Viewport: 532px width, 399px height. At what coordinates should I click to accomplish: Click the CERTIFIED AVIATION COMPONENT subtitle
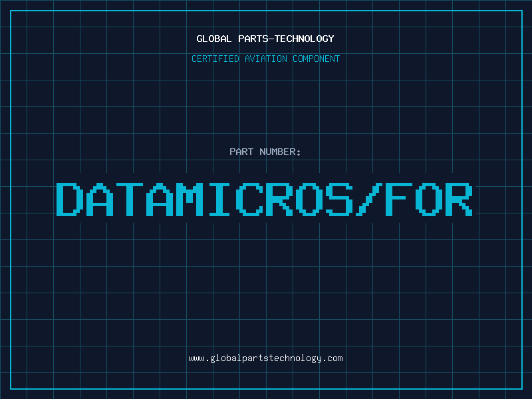click(265, 59)
